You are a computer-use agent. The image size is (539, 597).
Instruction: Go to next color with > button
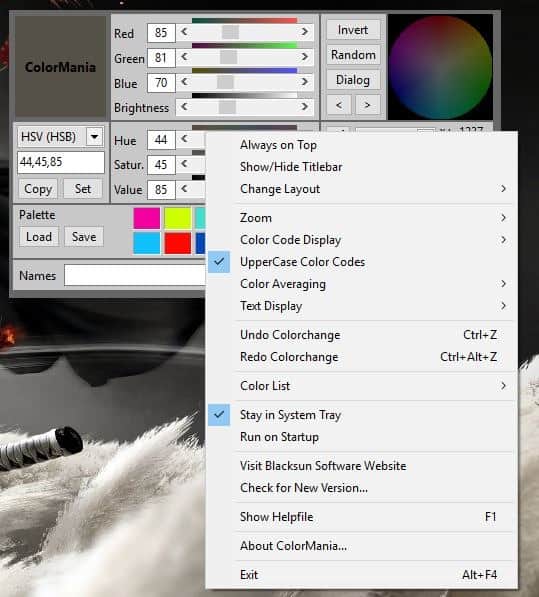click(x=367, y=105)
